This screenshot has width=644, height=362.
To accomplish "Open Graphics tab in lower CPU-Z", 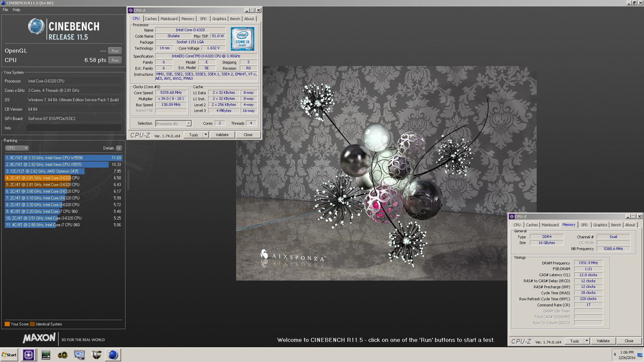I will point(600,225).
